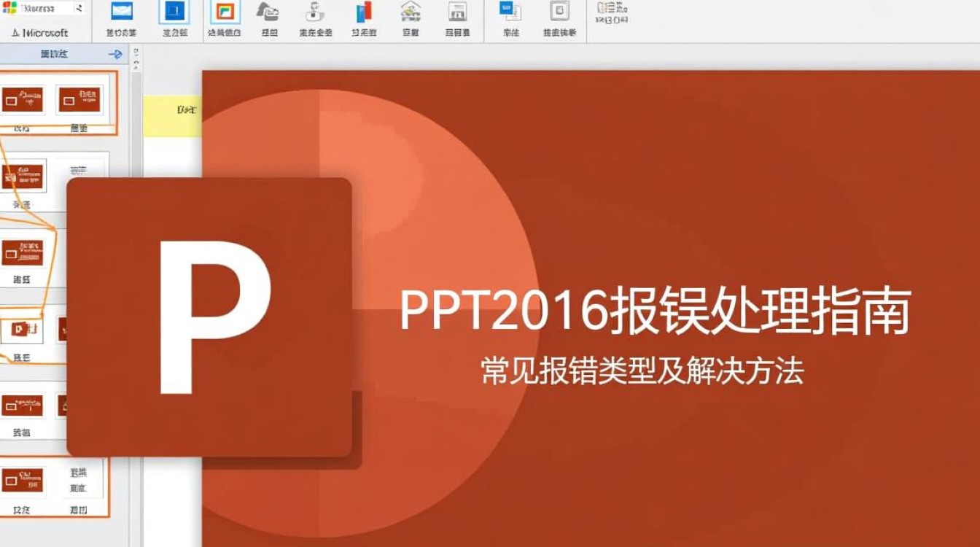
Task: Select the left red thumbnail in the third row
Action: tap(23, 253)
